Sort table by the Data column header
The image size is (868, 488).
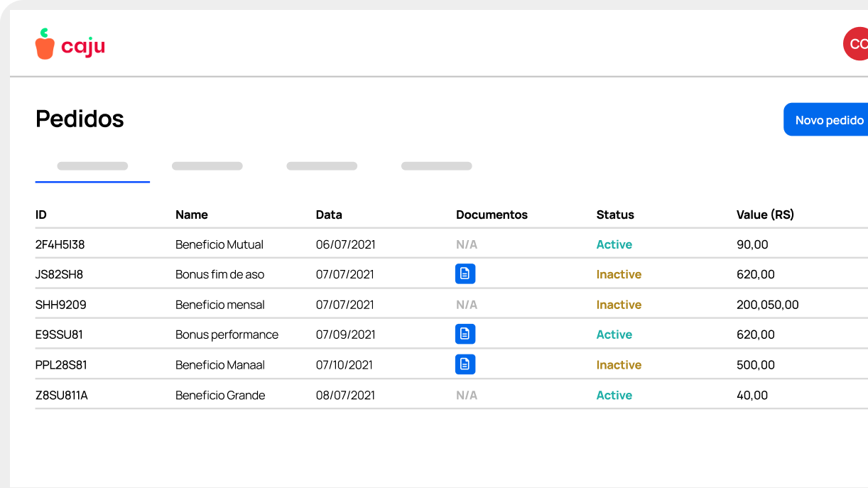pyautogui.click(x=329, y=215)
